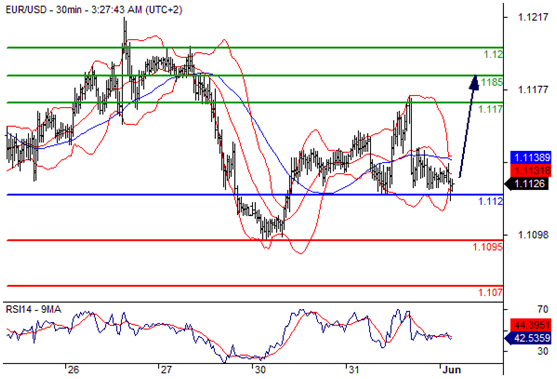Click the 1.1098 price axis value
Screen dimensions: 557x379
[x=533, y=235]
